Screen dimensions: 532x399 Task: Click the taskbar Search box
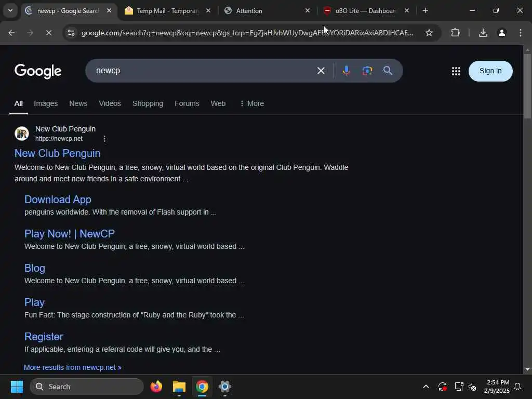pyautogui.click(x=87, y=387)
